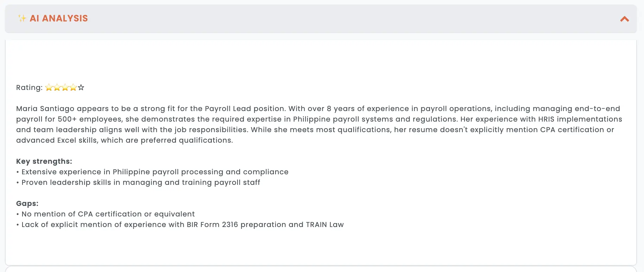Viewport: 644px width, 272px height.
Task: Collapse the AI Analysis panel chevron
Action: tap(624, 19)
